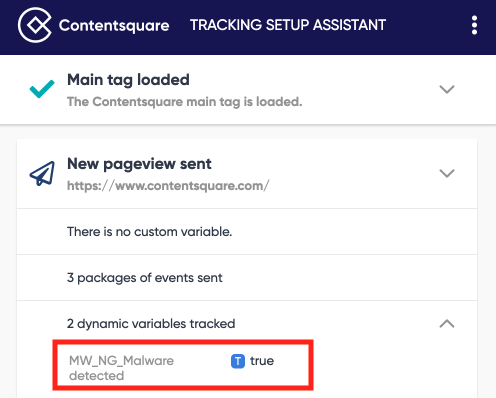Click the no custom variable row
Screen dimensions: 496x398
247,232
